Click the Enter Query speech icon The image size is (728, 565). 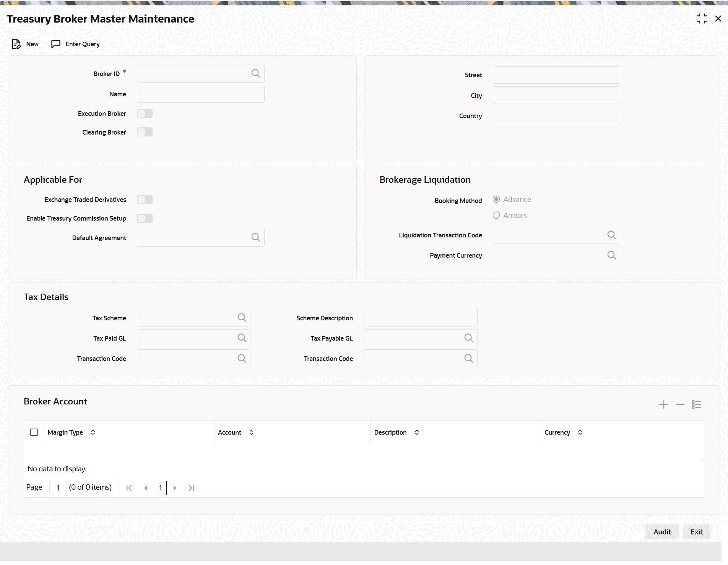pos(56,44)
